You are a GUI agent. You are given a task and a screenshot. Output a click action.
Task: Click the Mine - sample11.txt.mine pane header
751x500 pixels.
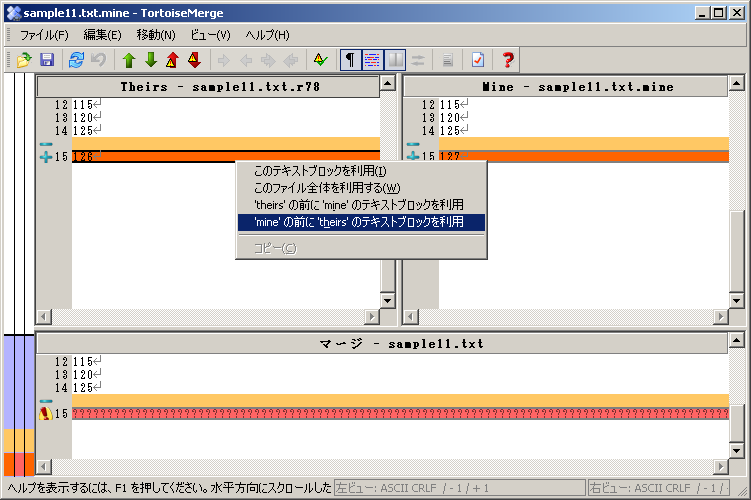click(565, 87)
